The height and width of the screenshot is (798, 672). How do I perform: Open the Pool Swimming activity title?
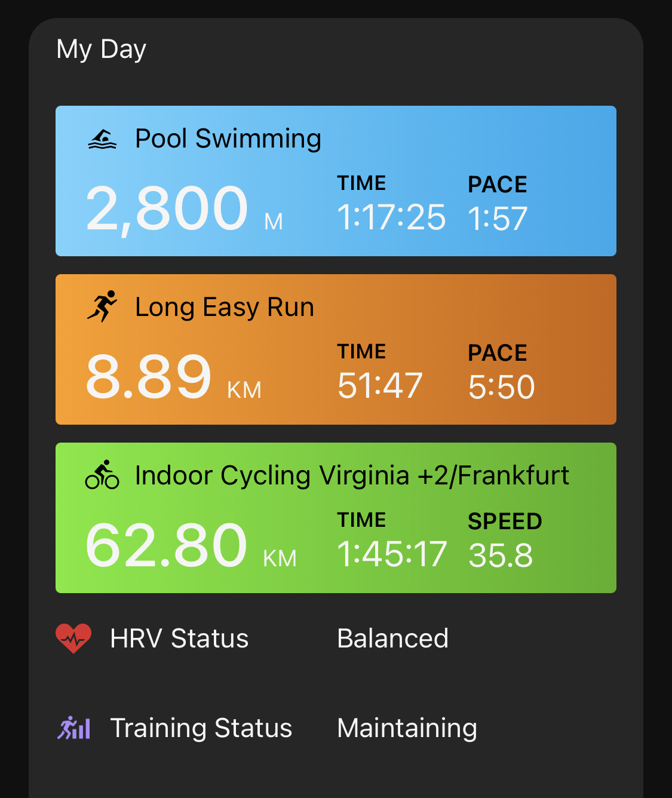(x=228, y=139)
